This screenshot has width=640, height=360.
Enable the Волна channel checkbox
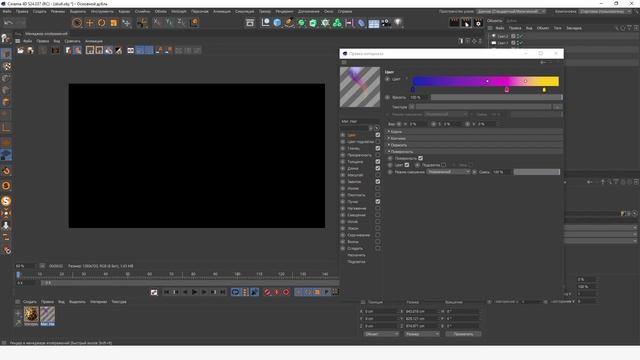[378, 242]
